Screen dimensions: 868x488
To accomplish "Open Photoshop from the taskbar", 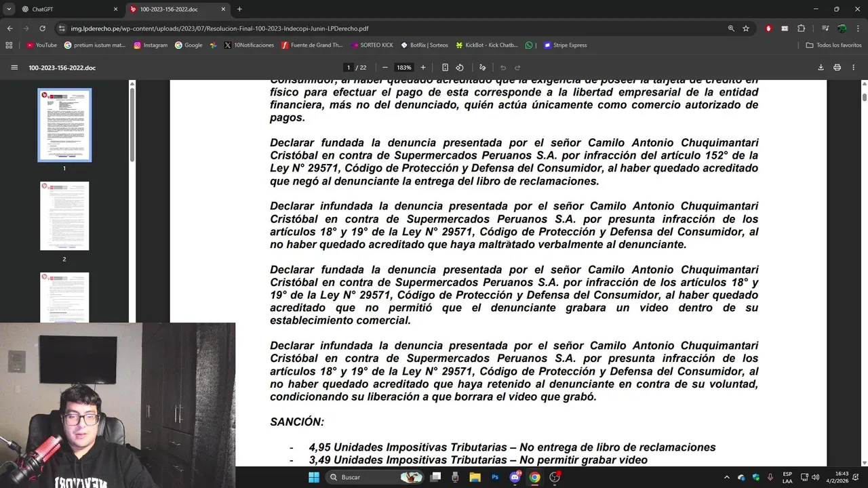I will tap(495, 477).
